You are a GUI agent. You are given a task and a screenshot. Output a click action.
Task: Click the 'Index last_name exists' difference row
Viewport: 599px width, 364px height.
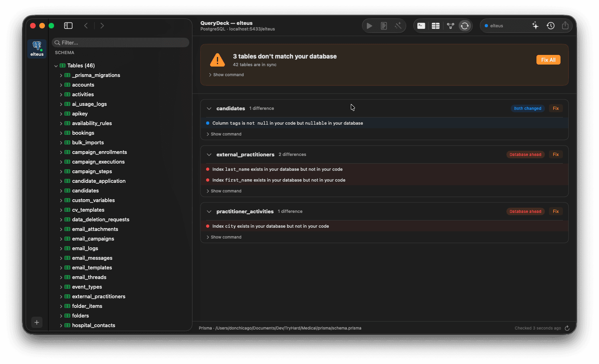[x=384, y=170]
